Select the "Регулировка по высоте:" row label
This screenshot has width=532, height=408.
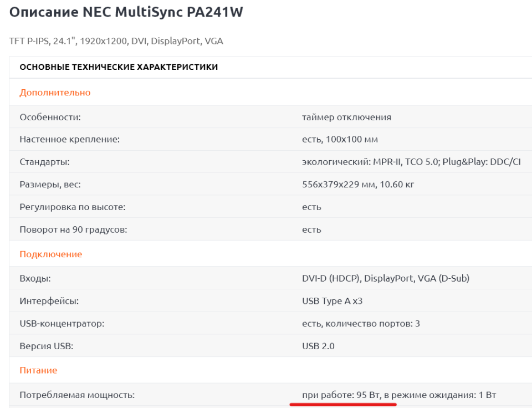click(73, 207)
